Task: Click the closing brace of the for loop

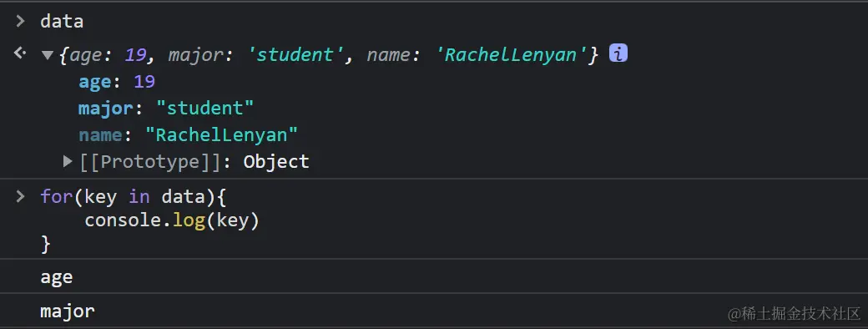Action: tap(45, 244)
